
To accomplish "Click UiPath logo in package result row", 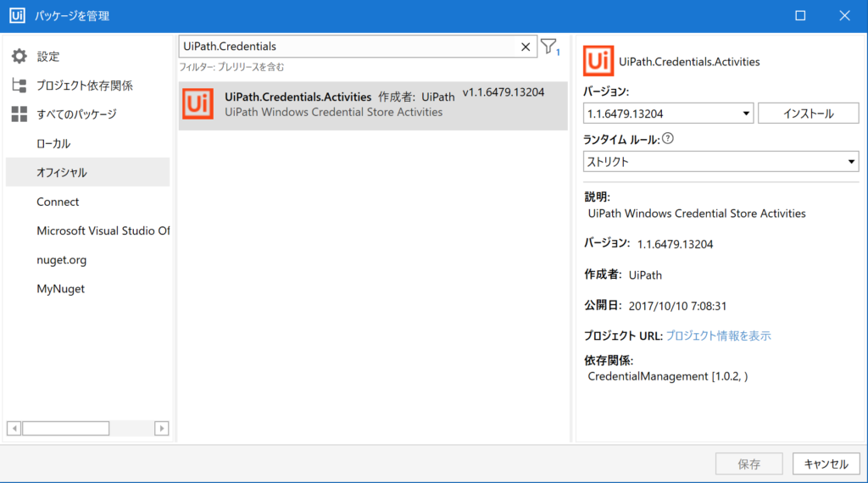I will [x=198, y=103].
